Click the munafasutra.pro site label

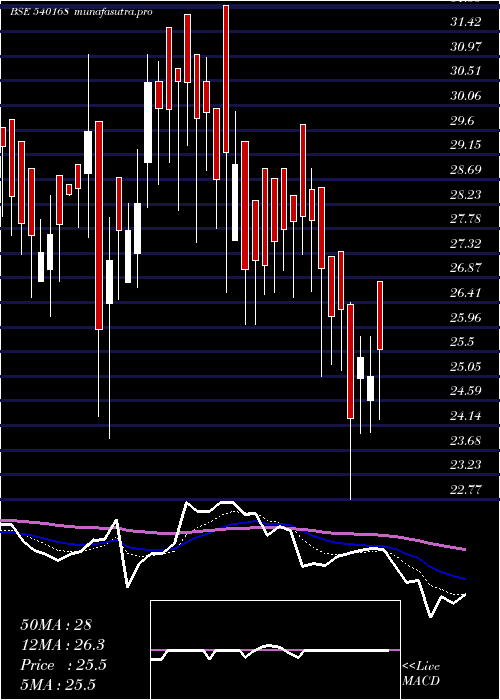[112, 12]
